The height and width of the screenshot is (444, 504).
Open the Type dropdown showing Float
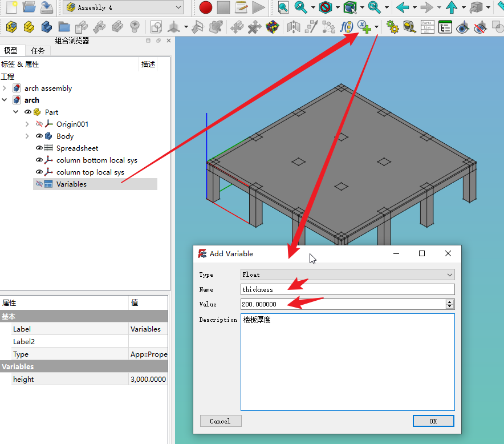348,275
